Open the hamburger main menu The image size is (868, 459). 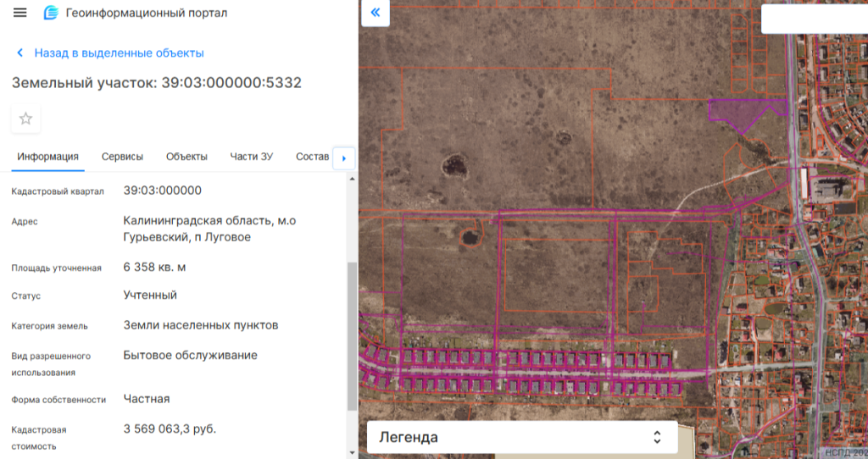click(x=20, y=12)
